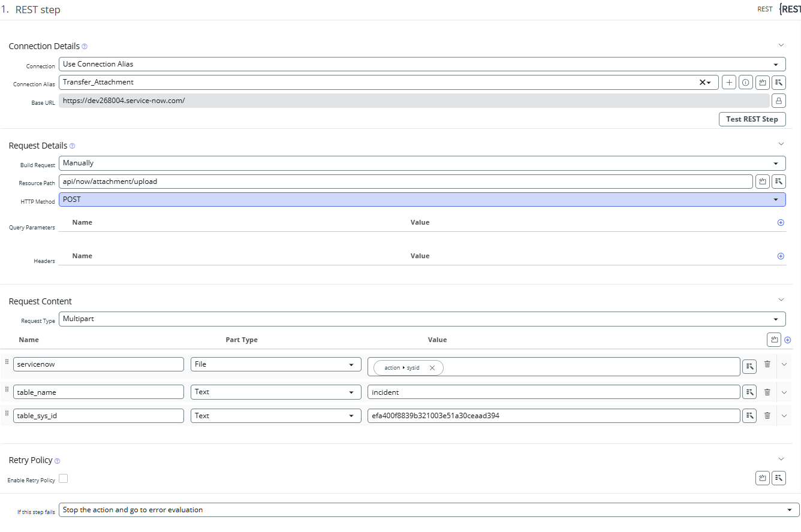Screen dimensions: 801x532
Task: Open data pill picker for Resource Path
Action: click(778, 182)
